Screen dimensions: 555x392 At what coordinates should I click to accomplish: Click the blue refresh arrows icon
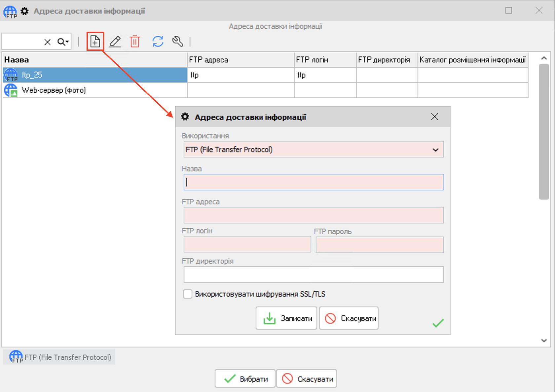158,42
